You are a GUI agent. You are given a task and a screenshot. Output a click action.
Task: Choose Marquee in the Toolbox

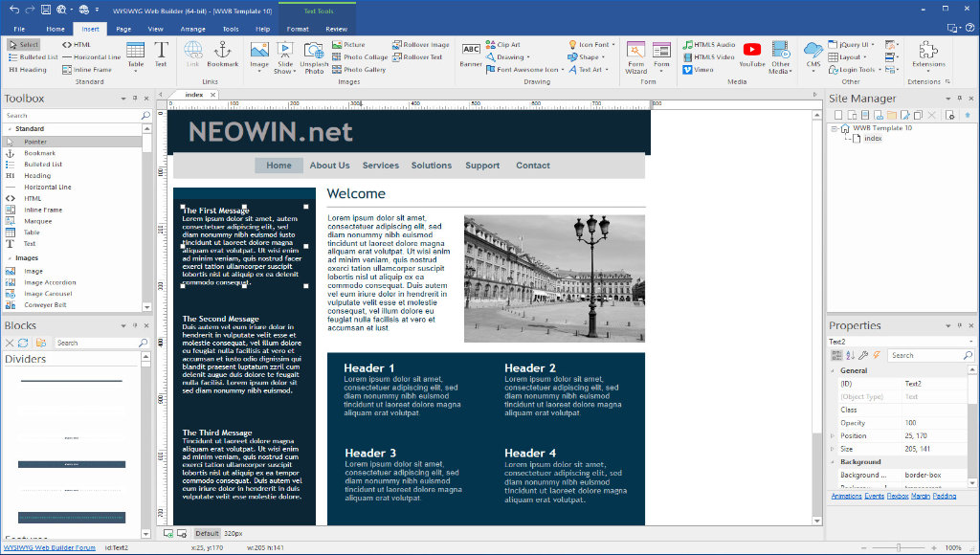pyautogui.click(x=38, y=221)
